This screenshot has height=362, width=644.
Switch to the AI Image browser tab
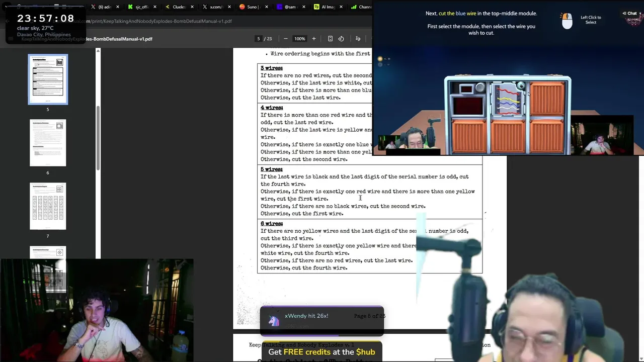[328, 7]
